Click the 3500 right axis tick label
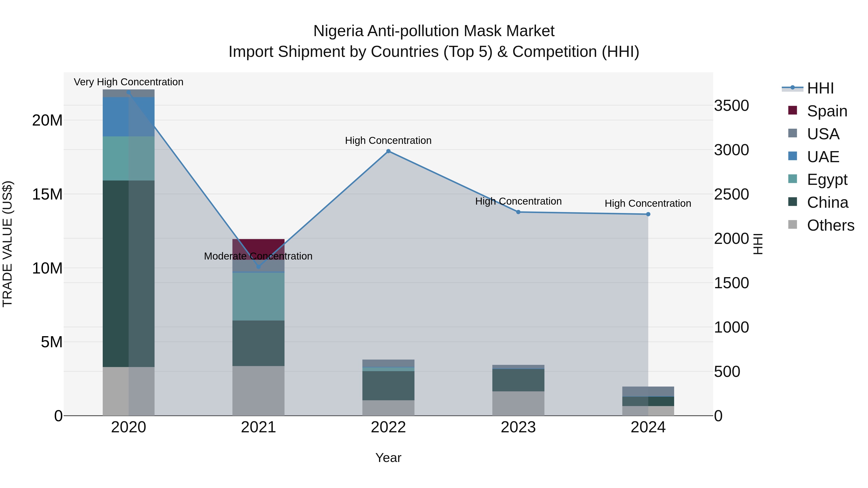 [732, 106]
